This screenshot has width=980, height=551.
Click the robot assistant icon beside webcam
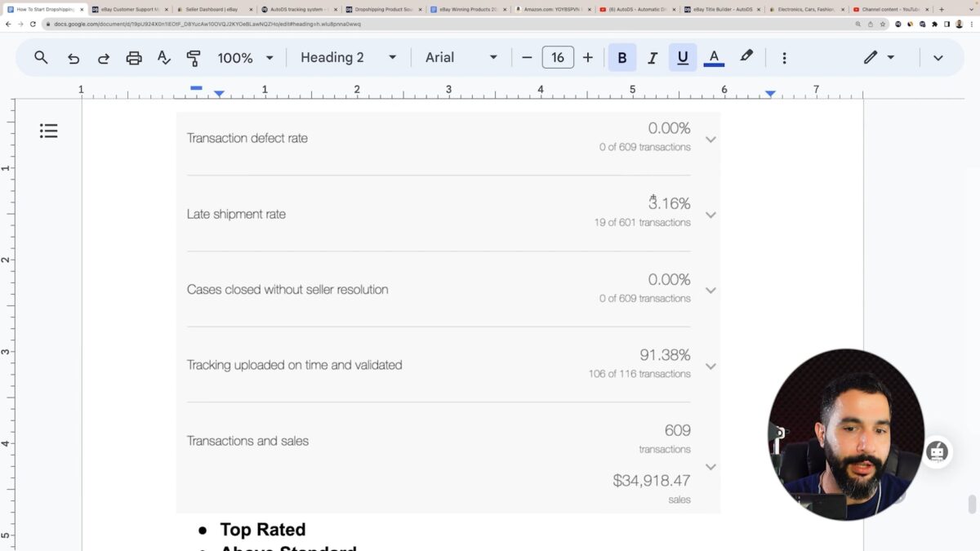click(x=937, y=451)
